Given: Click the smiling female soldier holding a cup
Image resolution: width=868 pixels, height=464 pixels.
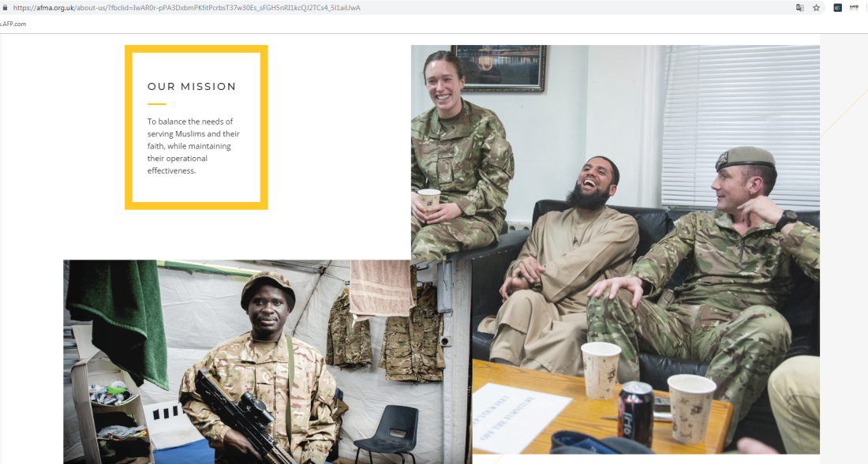Looking at the screenshot, I should click(459, 155).
